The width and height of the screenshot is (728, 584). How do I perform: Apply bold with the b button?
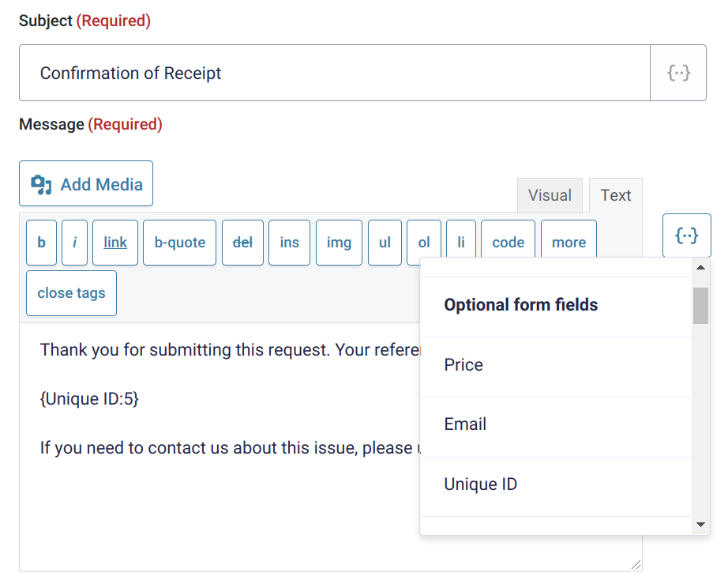coord(41,243)
